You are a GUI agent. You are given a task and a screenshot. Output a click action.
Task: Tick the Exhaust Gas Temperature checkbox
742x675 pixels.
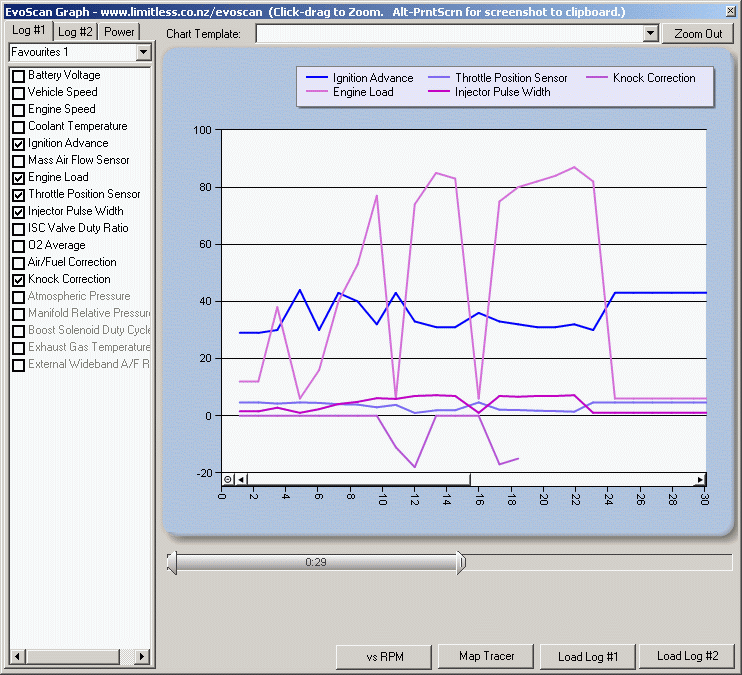coord(18,348)
